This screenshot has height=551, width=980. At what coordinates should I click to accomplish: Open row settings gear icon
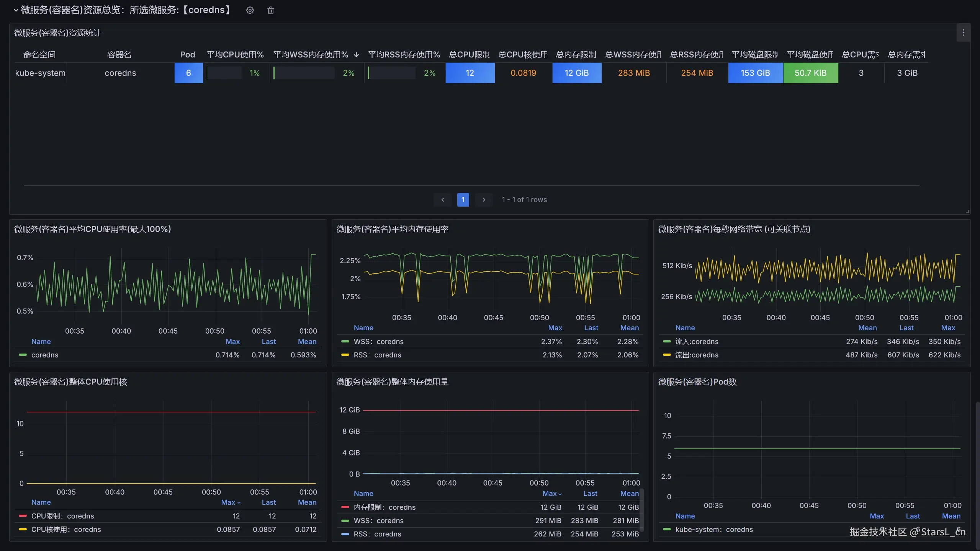(x=250, y=10)
